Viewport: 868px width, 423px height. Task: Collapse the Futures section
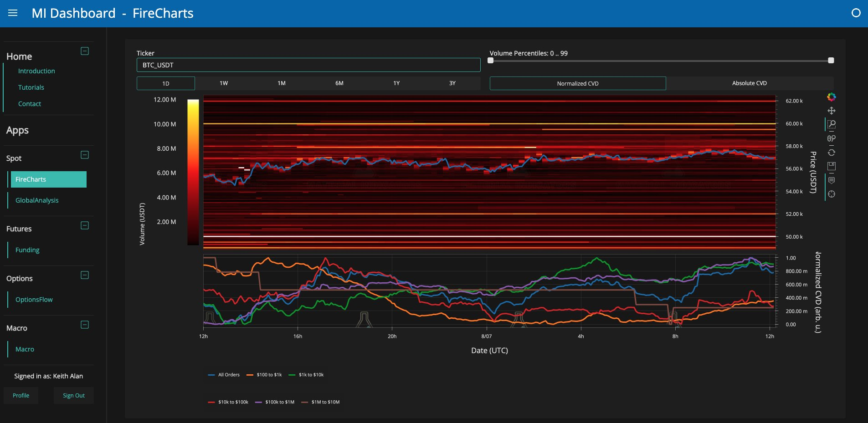click(x=85, y=225)
